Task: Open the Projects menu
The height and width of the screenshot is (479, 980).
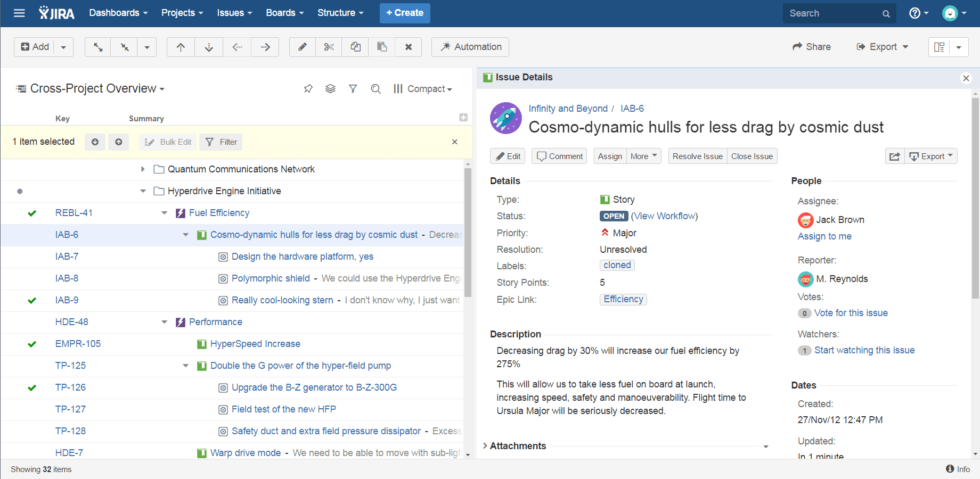Action: coord(182,13)
